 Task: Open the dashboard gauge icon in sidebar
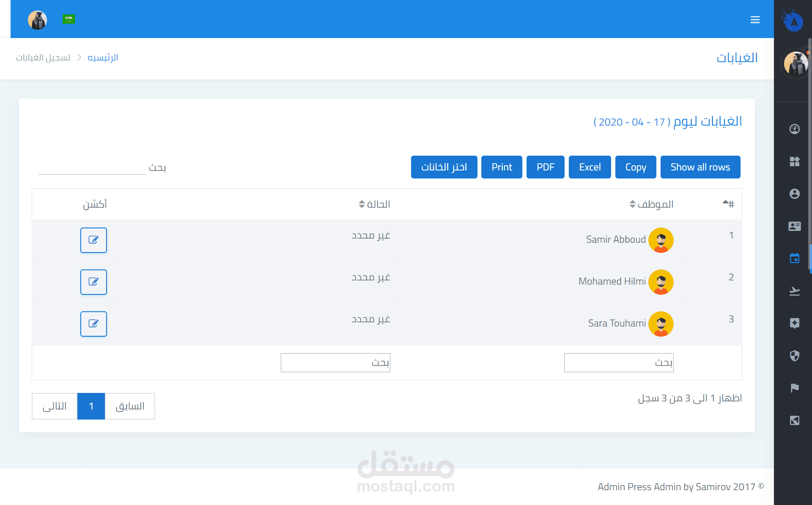pyautogui.click(x=794, y=129)
